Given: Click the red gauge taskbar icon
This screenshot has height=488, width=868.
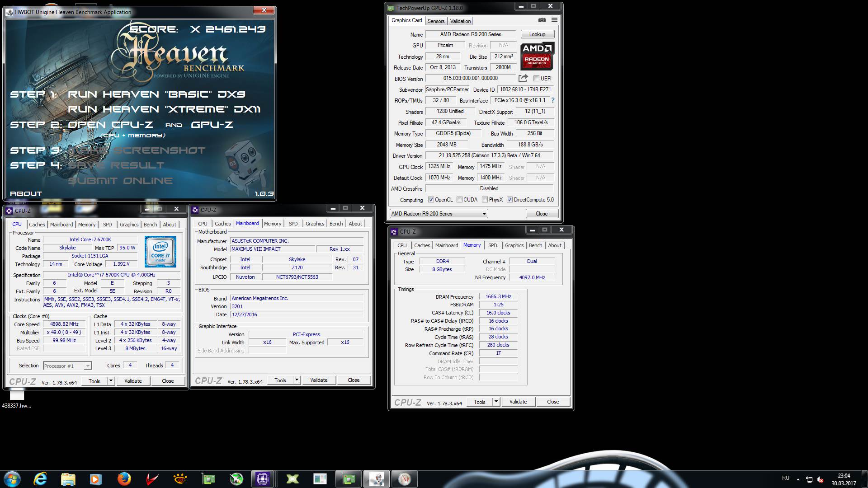Looking at the screenshot, I should [x=405, y=479].
